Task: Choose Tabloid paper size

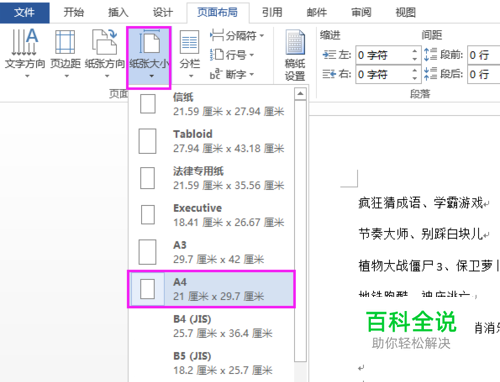Action: 211,141
